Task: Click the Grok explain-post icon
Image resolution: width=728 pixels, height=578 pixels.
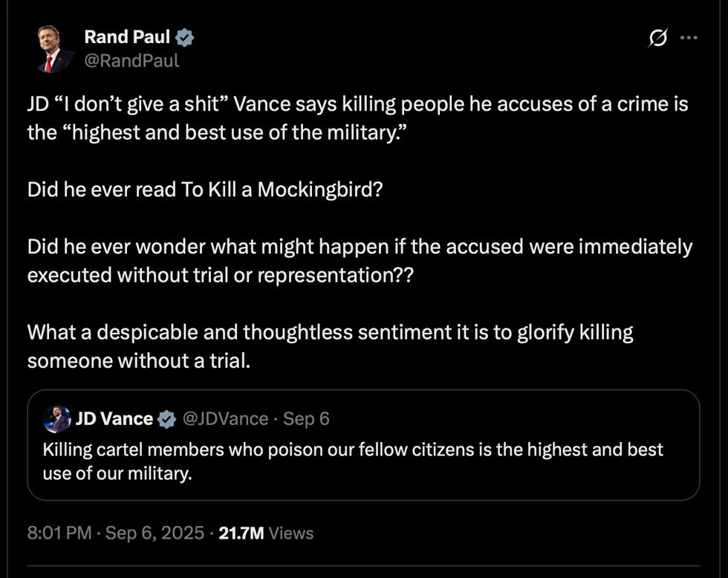Action: point(658,37)
